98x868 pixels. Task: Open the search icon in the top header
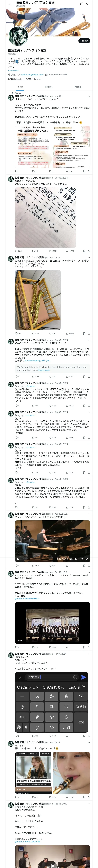88,4
